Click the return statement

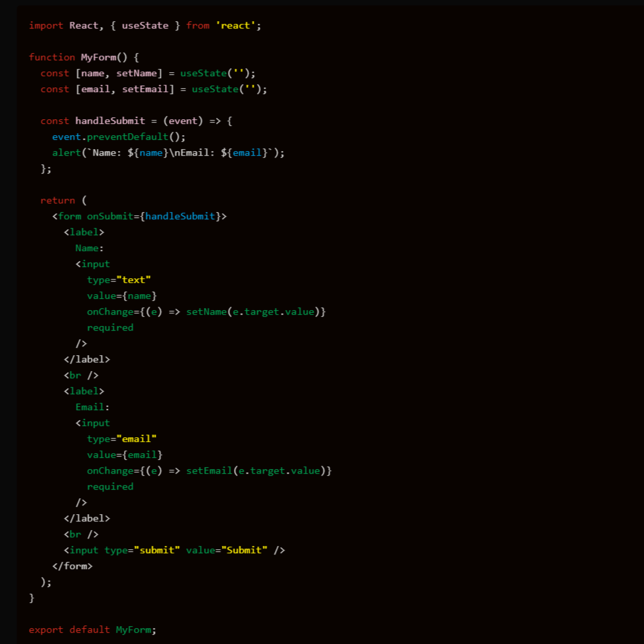[x=64, y=201]
